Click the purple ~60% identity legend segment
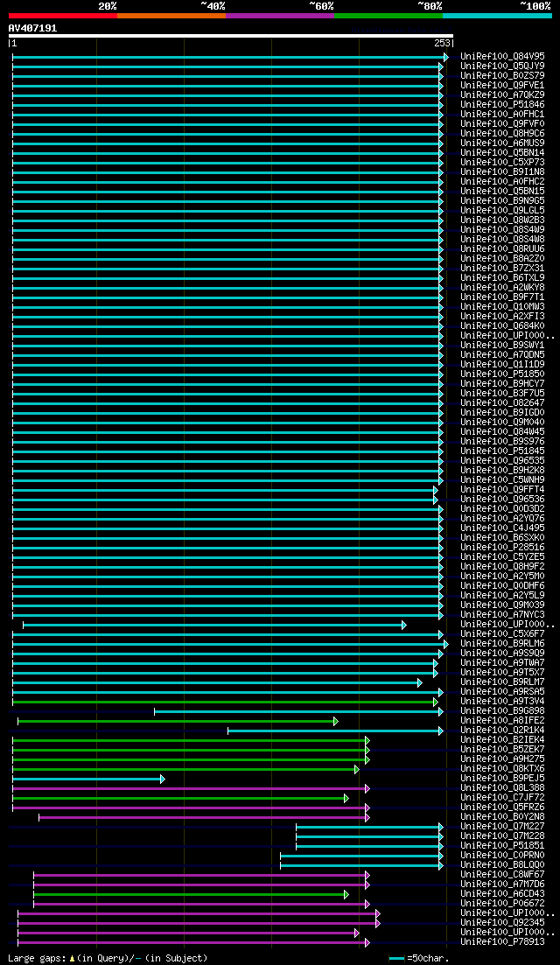The height and width of the screenshot is (965, 560). click(280, 16)
